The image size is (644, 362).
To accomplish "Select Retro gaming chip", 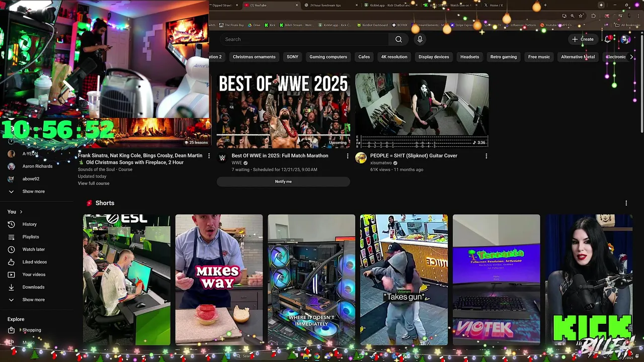I will [x=504, y=57].
